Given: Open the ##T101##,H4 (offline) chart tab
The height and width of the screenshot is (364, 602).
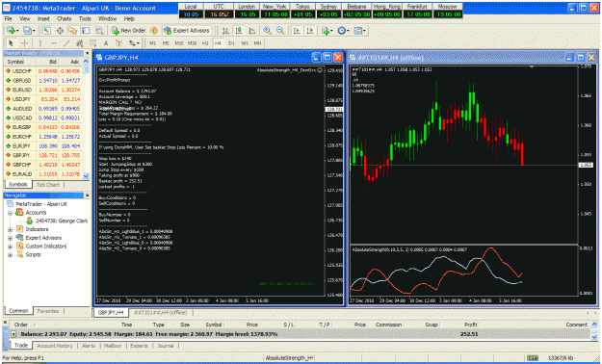Looking at the screenshot, I should [x=161, y=313].
